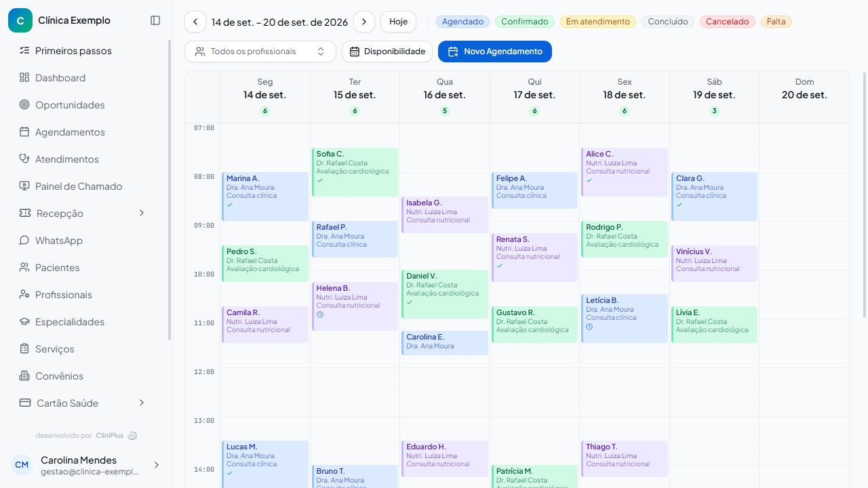The width and height of the screenshot is (868, 488).
Task: Click the Dashboard grid icon
Action: pos(24,77)
